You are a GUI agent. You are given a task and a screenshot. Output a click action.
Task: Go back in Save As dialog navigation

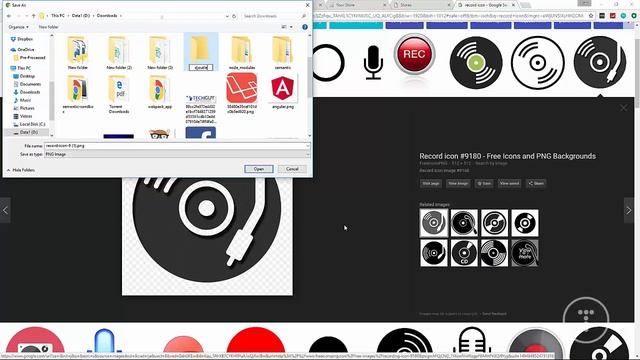[9, 16]
